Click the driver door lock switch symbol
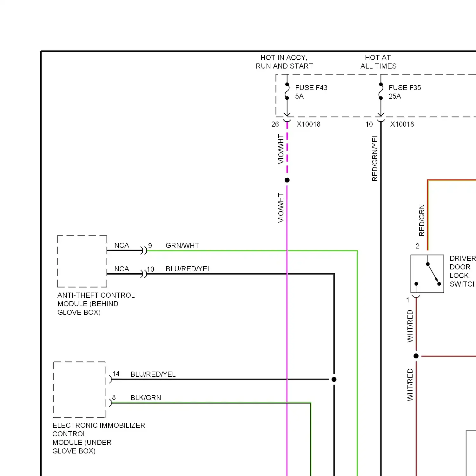 click(427, 274)
